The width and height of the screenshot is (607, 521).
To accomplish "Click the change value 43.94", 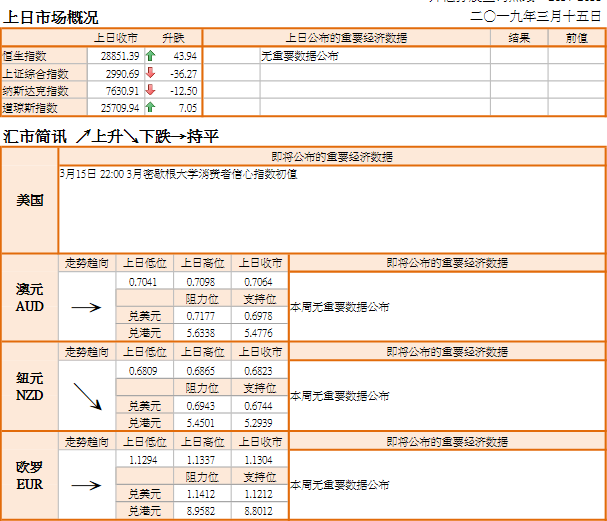I will pyautogui.click(x=185, y=56).
